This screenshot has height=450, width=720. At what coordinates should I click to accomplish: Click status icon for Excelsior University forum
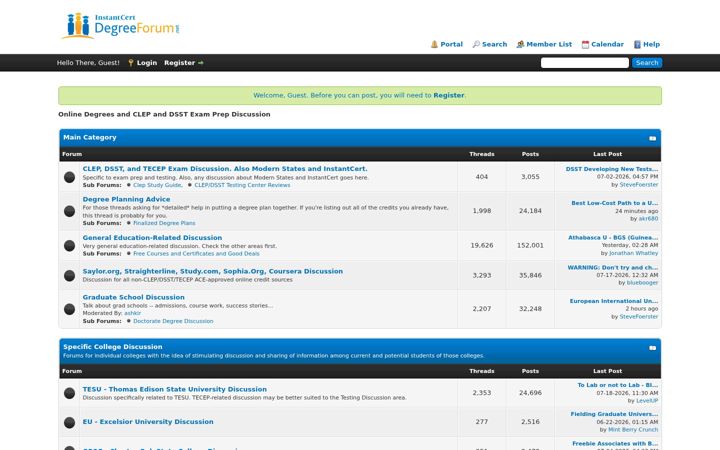point(69,422)
